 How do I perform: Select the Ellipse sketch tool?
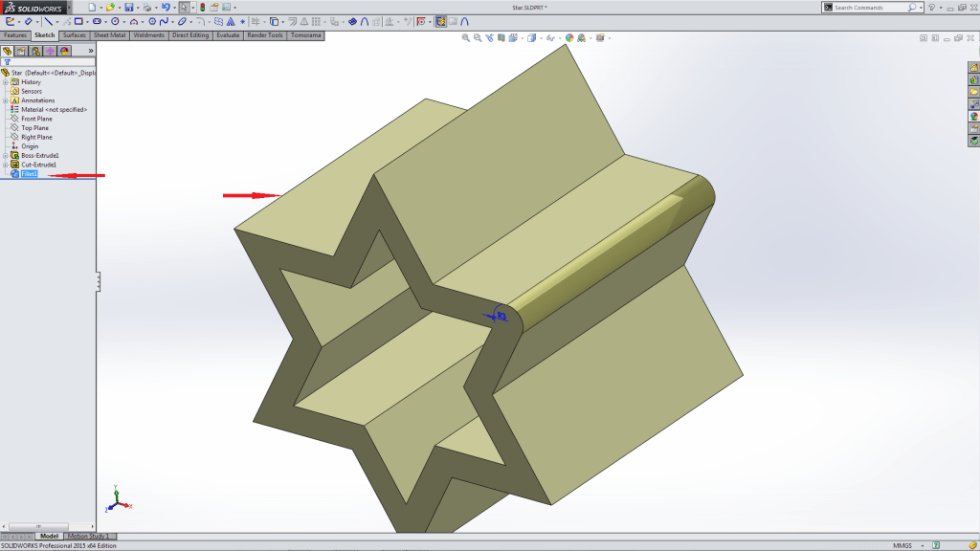pos(183,21)
